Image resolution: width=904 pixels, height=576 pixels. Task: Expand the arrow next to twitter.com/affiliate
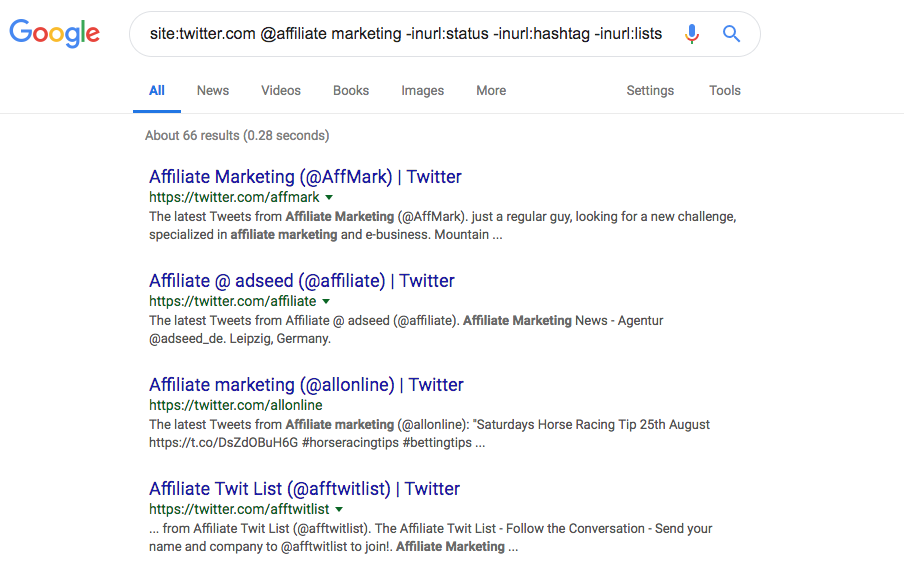pos(326,302)
